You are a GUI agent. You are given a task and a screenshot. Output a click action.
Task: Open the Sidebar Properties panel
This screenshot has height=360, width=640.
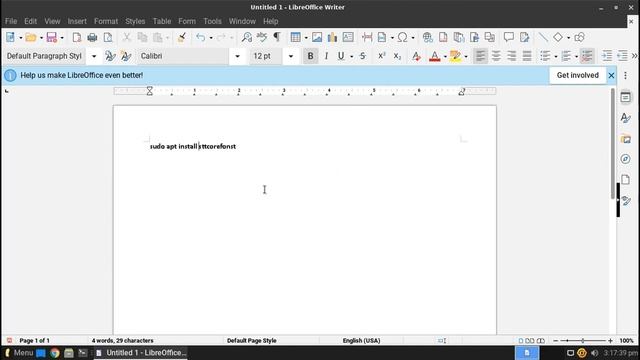(x=625, y=97)
